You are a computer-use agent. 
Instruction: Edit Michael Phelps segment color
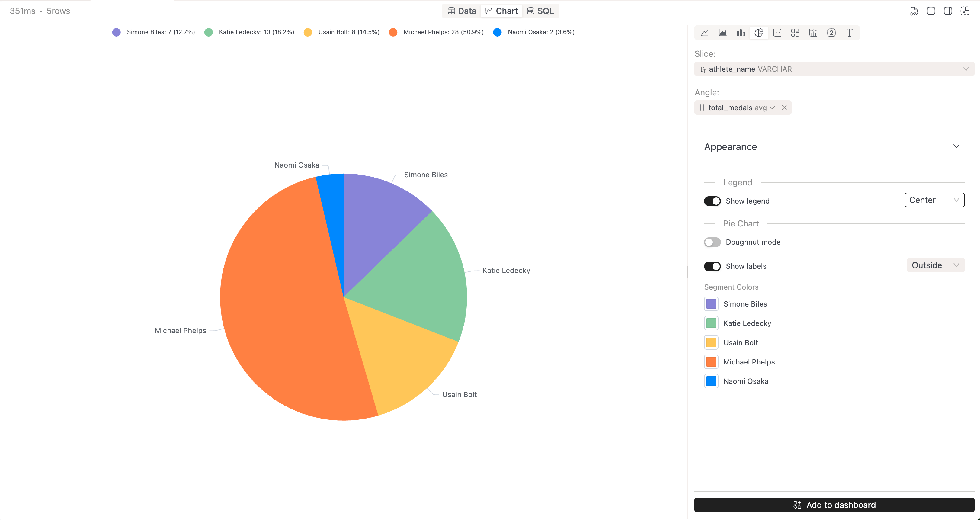point(711,362)
